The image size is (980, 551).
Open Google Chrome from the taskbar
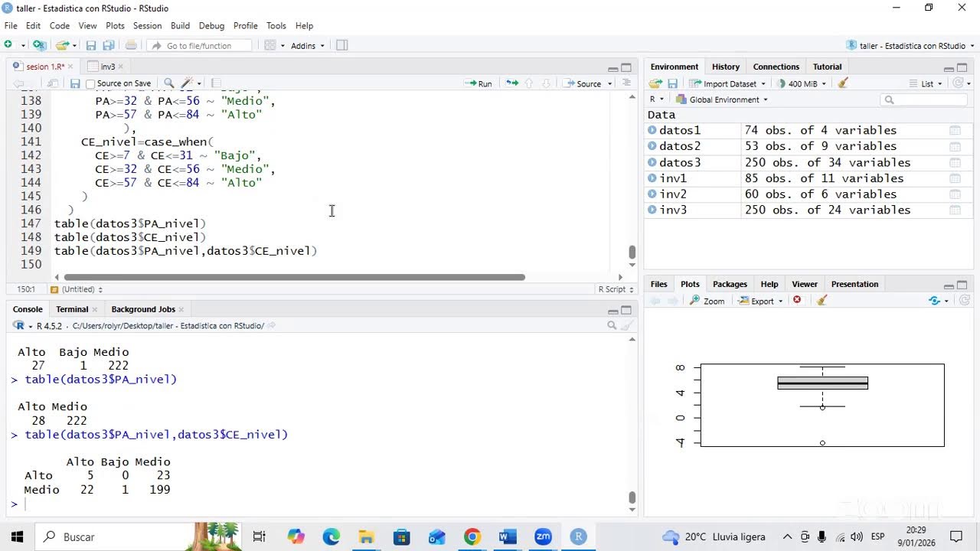[x=472, y=537]
